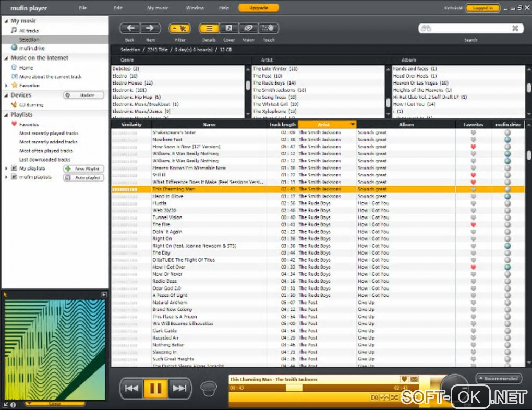The width and height of the screenshot is (532, 410).
Task: Skip to previous track
Action: [131, 388]
